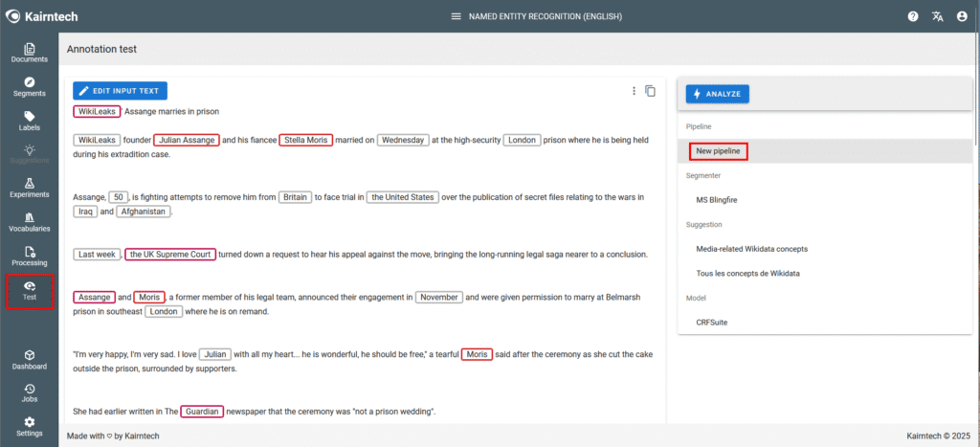This screenshot has height=447, width=980.
Task: Open the user account menu
Action: [x=962, y=16]
